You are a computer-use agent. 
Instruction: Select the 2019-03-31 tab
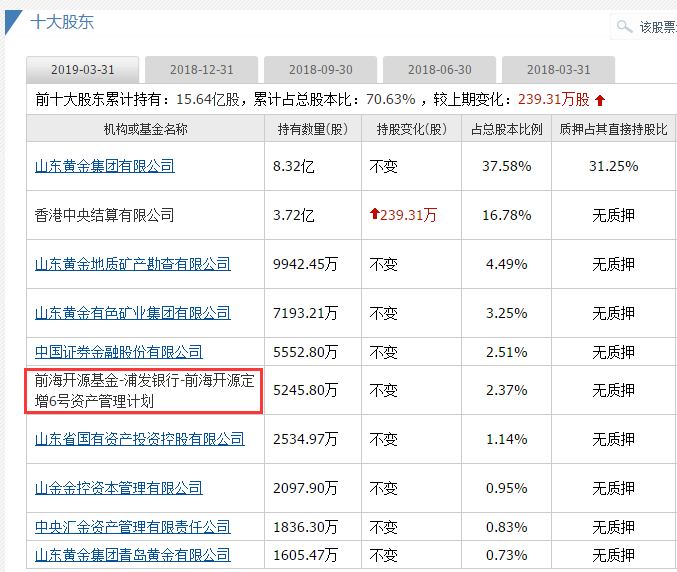click(x=82, y=70)
